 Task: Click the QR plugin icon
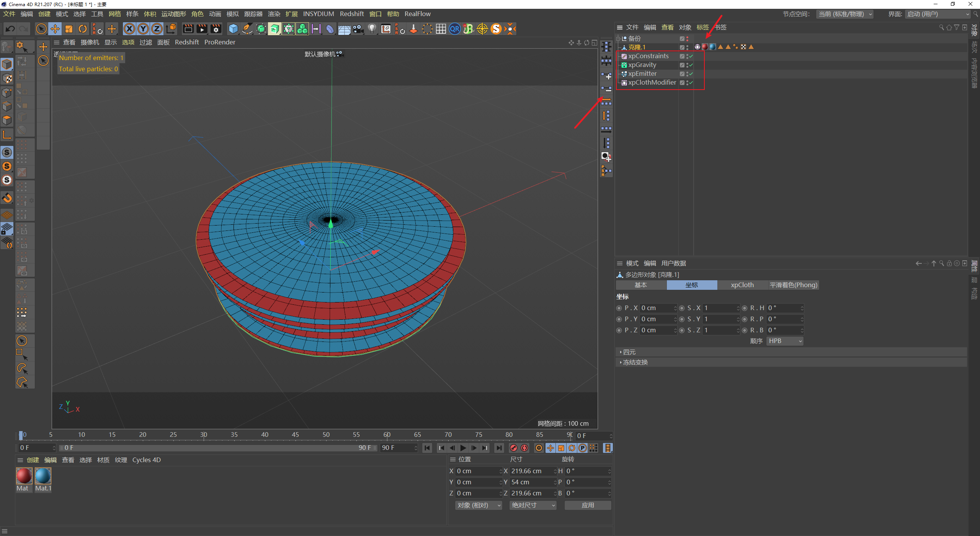tap(454, 29)
